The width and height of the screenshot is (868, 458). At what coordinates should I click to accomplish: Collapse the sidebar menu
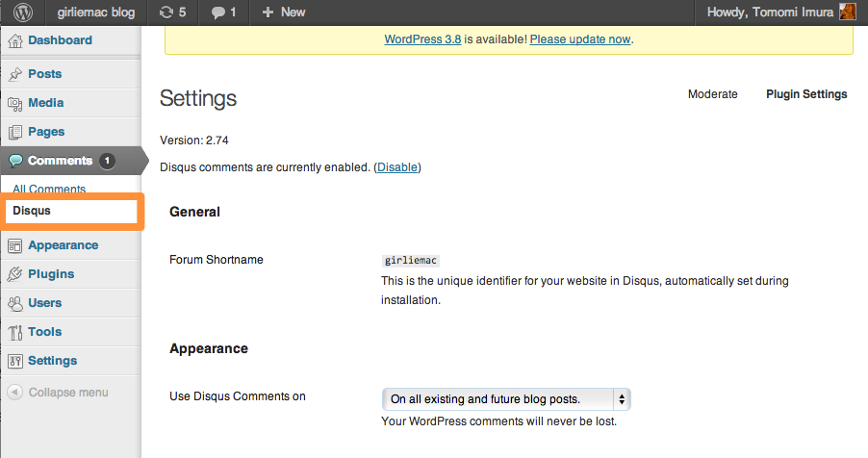click(58, 393)
